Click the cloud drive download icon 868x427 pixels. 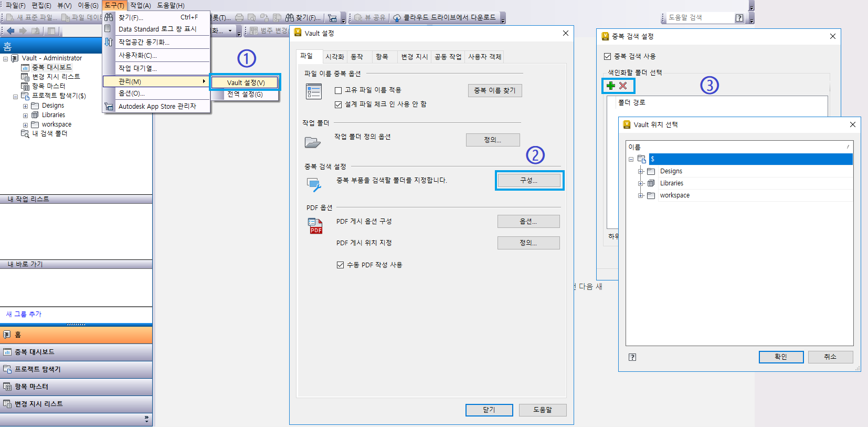click(x=397, y=18)
